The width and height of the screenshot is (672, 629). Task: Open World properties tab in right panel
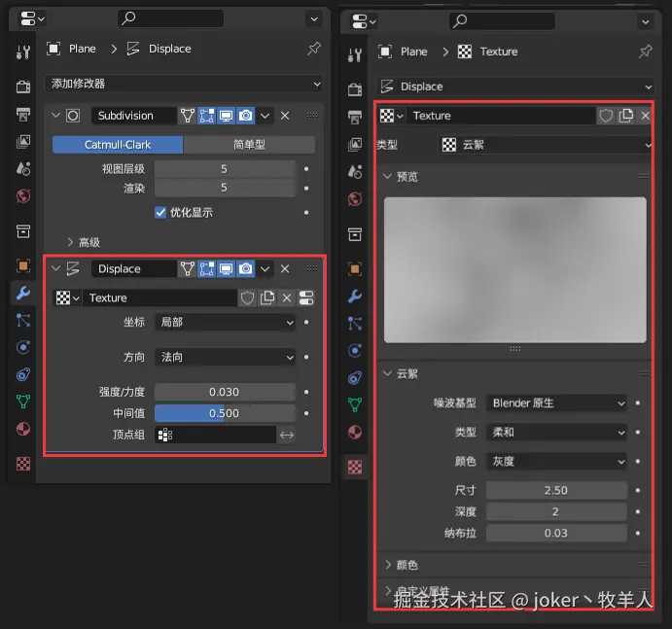[354, 199]
